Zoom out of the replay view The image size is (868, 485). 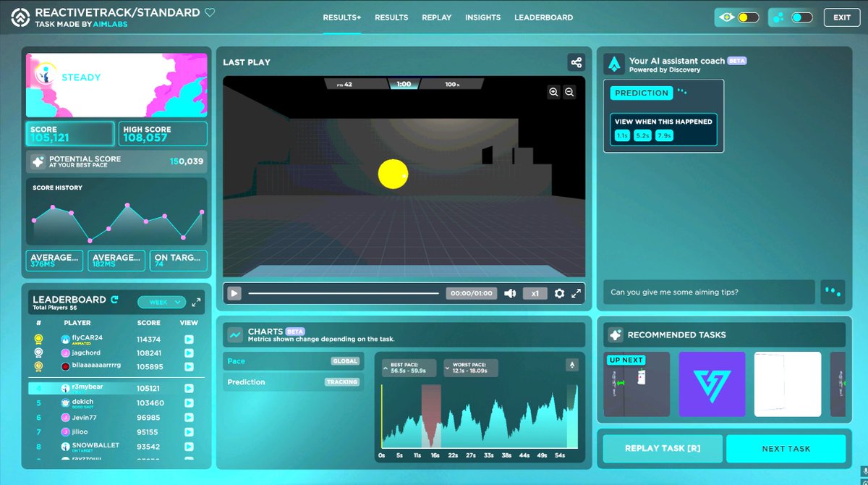[569, 92]
